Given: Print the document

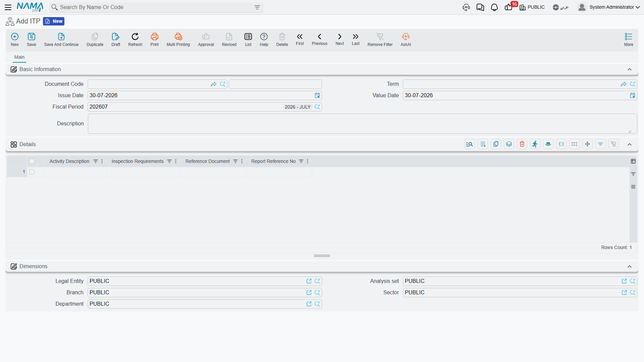Looking at the screenshot, I should (155, 40).
